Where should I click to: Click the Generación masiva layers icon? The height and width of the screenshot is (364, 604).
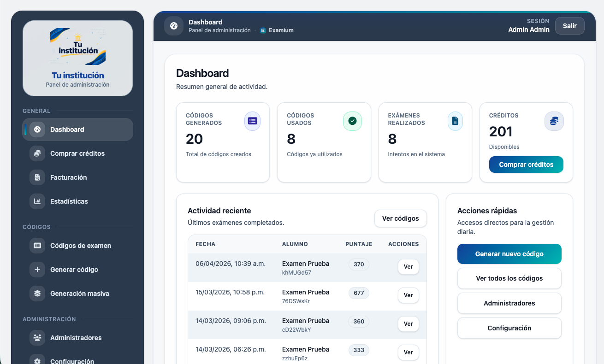tap(37, 294)
